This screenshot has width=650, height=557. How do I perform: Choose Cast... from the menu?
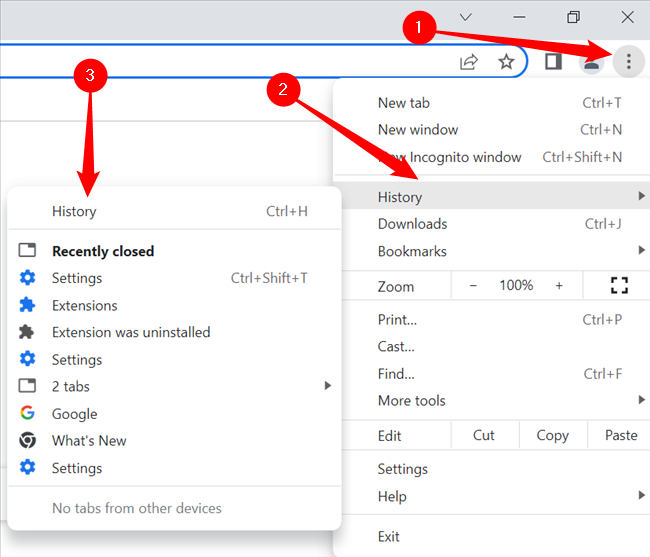492,346
